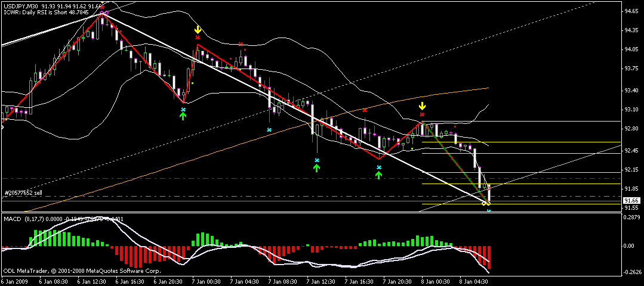
Task: Click the yellow down arrow above the 92.80 swing high
Action: pos(422,105)
